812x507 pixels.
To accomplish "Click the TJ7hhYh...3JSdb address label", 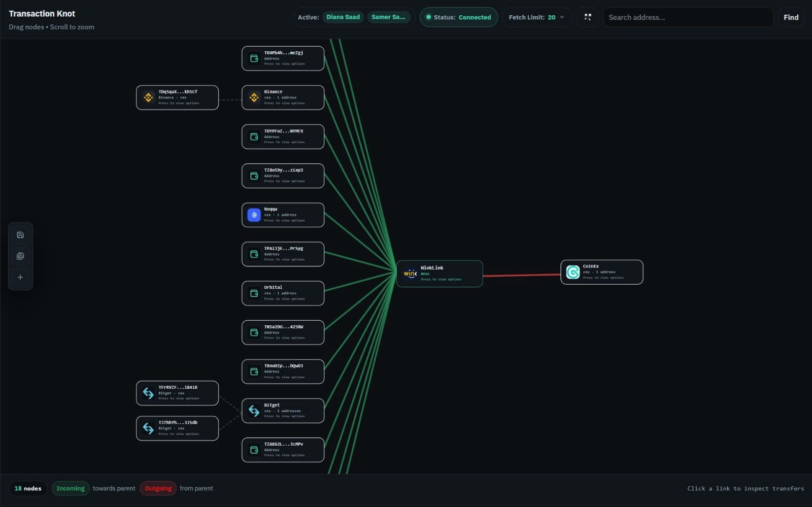I will (178, 422).
